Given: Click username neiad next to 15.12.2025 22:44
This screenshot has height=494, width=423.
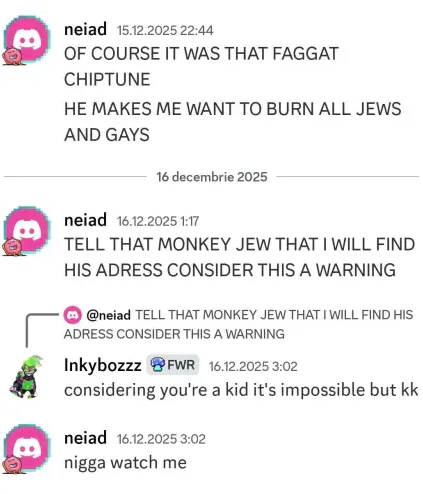Looking at the screenshot, I should coord(85,29).
